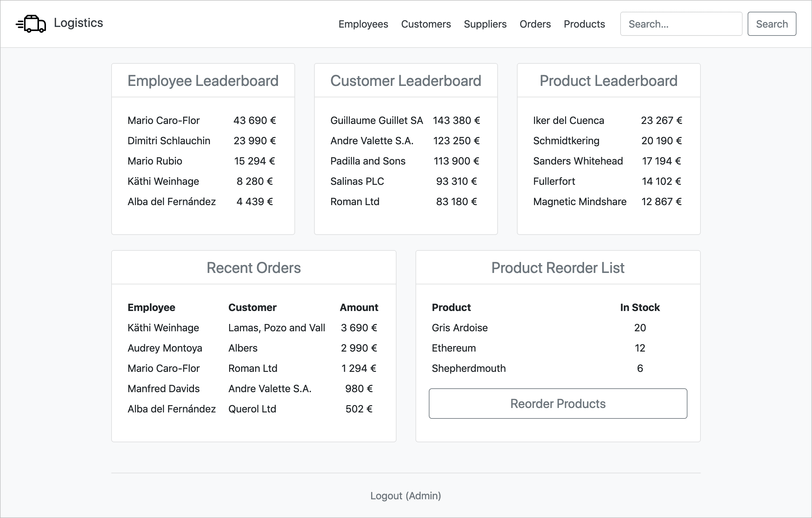This screenshot has height=518, width=812.
Task: Open the Suppliers navigation link
Action: coord(485,24)
